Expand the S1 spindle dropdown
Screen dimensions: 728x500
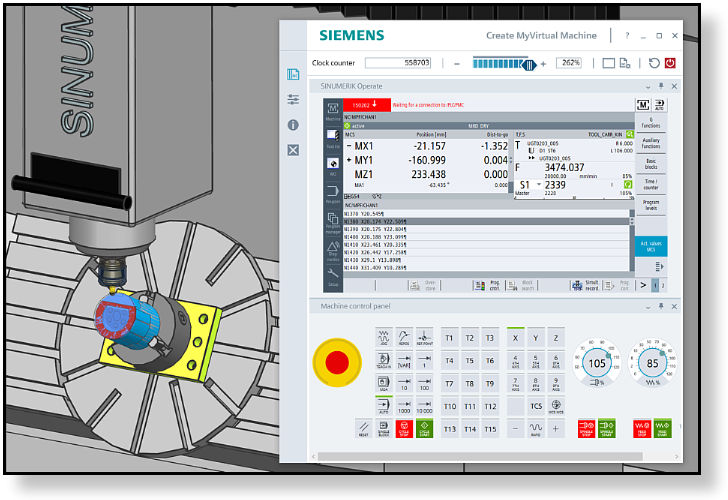(538, 185)
